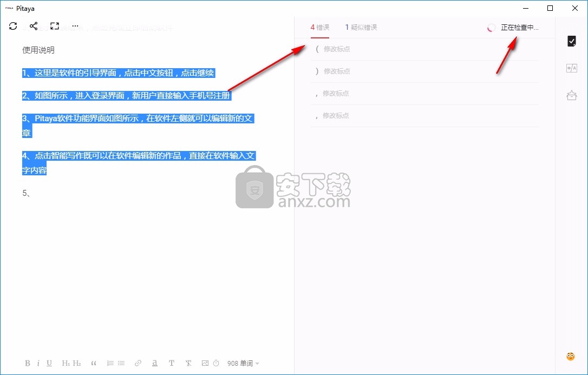
Task: Click line 2 about 登录界面
Action: tap(126, 96)
